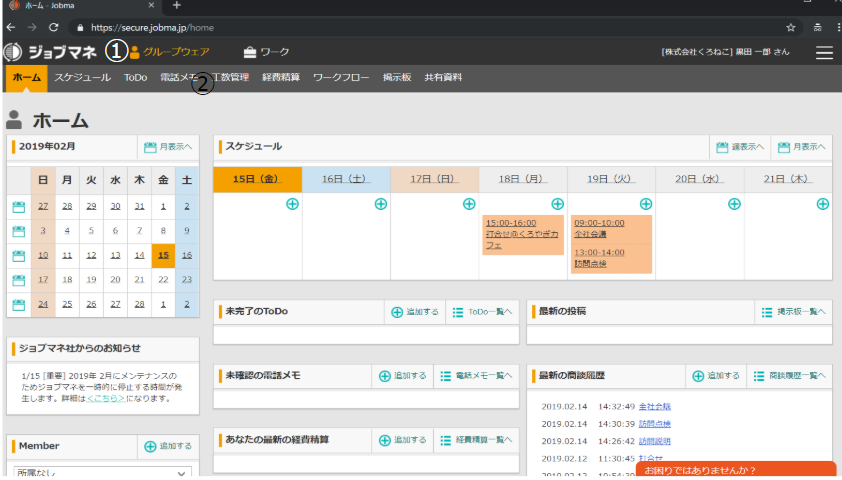The width and height of the screenshot is (842, 480).
Task: Click the browser address bar
Action: (430, 27)
